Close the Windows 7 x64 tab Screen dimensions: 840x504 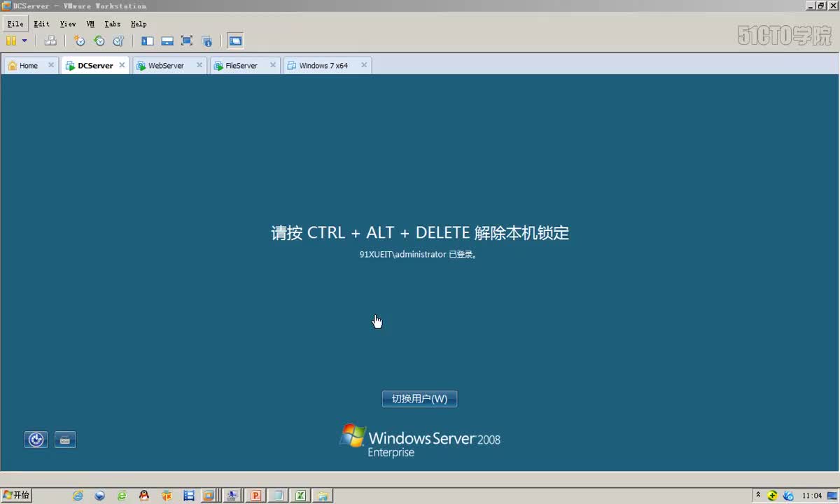(364, 65)
